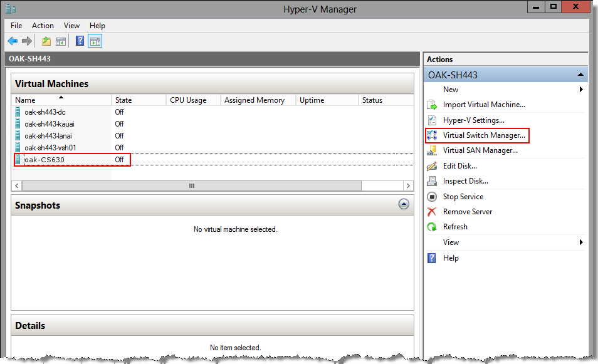Open the Action menu
This screenshot has height=364, width=598.
(x=43, y=26)
